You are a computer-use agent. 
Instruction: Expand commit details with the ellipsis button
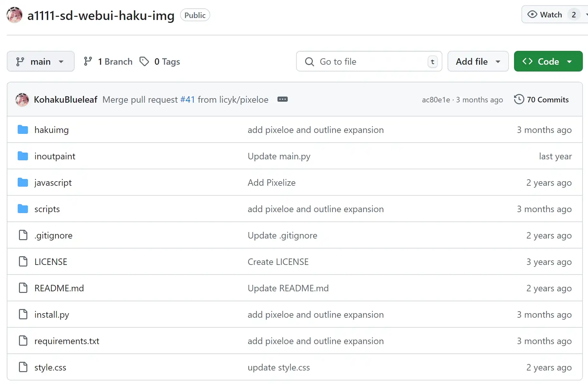(283, 99)
